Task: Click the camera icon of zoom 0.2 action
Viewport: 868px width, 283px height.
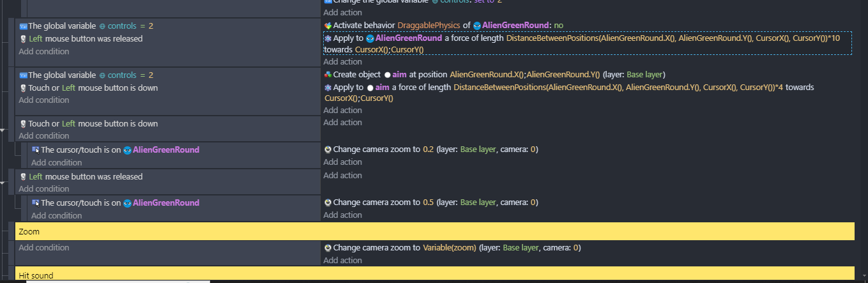Action: click(x=328, y=149)
